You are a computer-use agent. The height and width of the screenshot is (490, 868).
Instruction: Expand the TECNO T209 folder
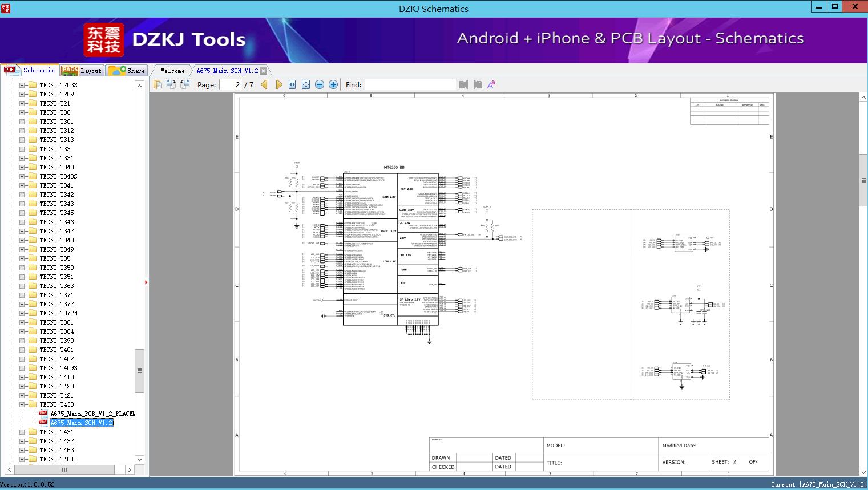[22, 94]
